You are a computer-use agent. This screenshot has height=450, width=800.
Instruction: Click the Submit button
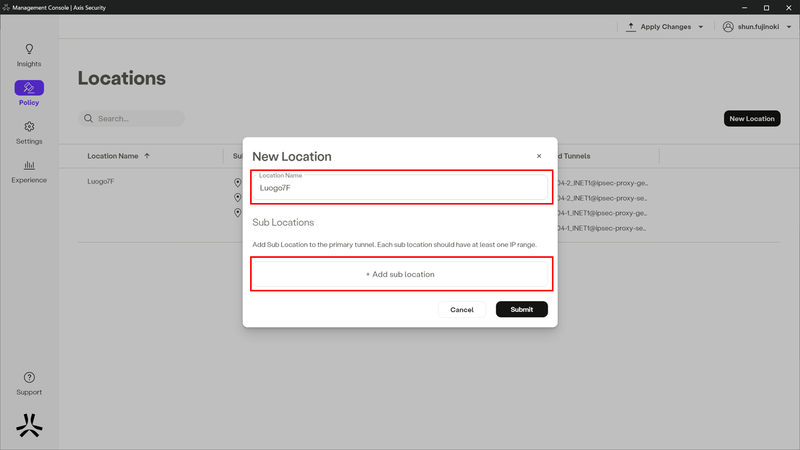tap(521, 310)
